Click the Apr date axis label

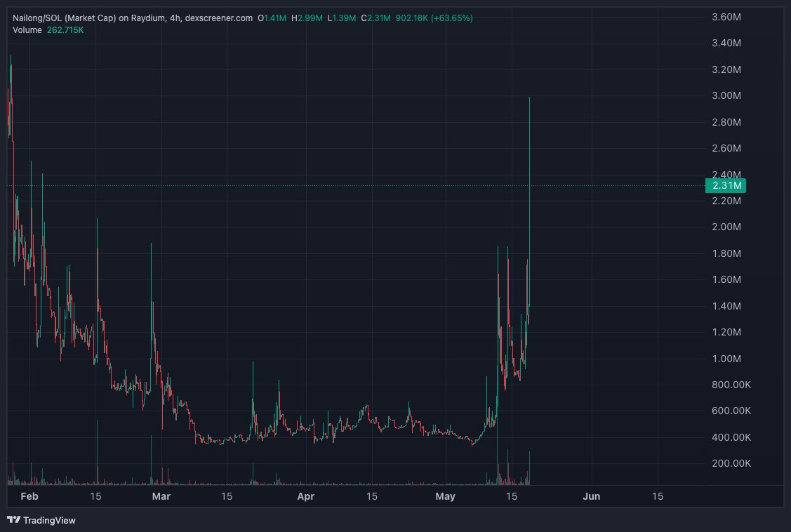(306, 496)
